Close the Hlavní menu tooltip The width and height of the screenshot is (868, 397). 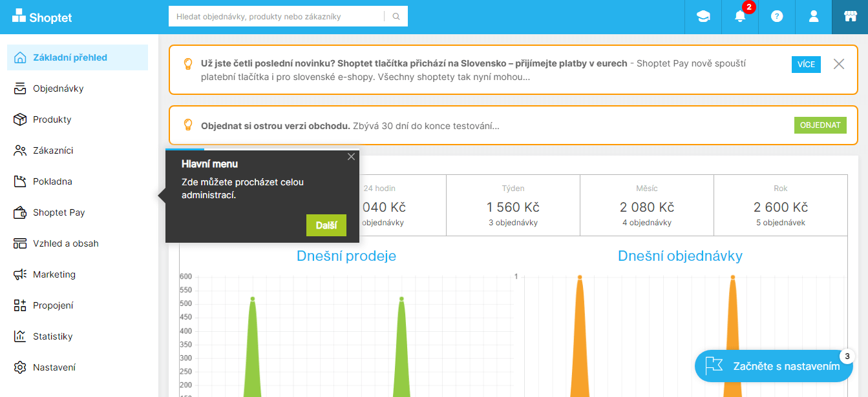click(351, 157)
